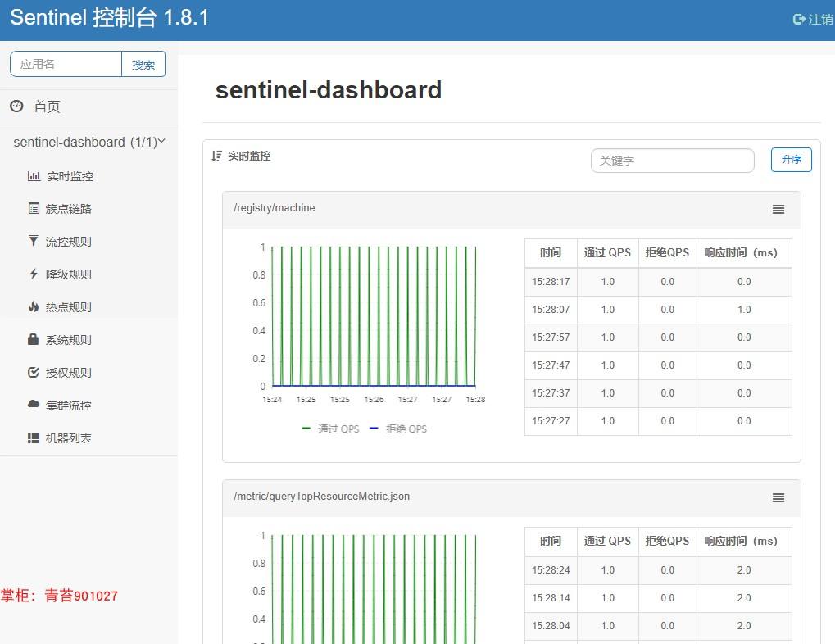Click the /registry/machine resource title
This screenshot has width=835, height=644.
coord(275,208)
